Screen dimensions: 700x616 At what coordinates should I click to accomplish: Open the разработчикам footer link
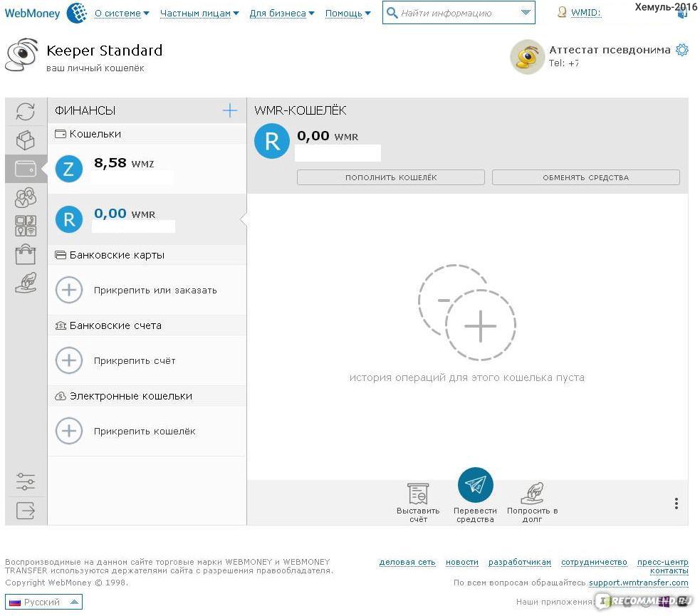tap(520, 562)
